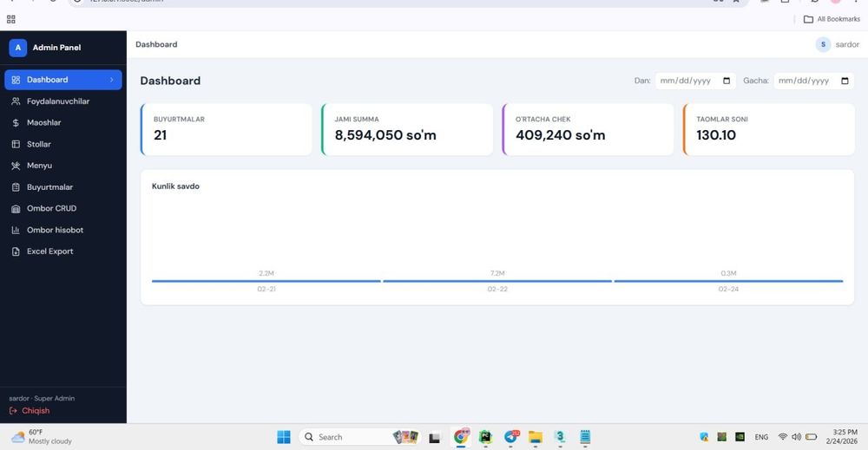Open the Notepad app in the taskbar
Viewport: 868px width, 450px height.
pos(585,437)
